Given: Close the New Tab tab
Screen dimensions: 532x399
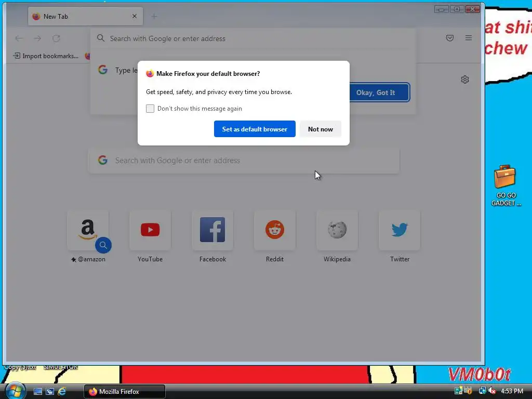Looking at the screenshot, I should pos(135,16).
